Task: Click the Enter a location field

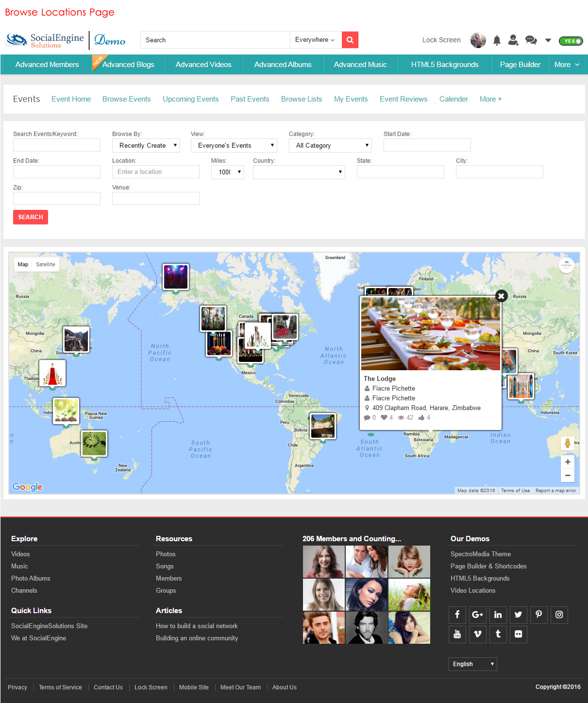Action: click(155, 172)
